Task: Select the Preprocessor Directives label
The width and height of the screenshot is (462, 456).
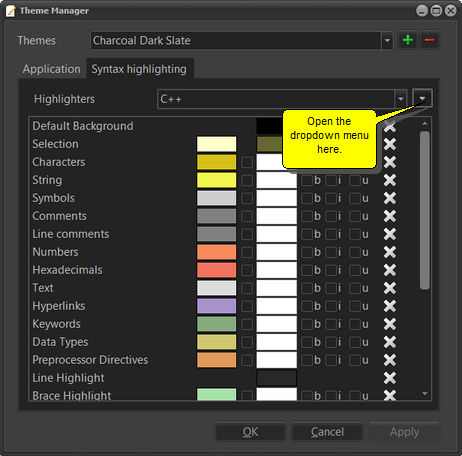Action: (90, 360)
